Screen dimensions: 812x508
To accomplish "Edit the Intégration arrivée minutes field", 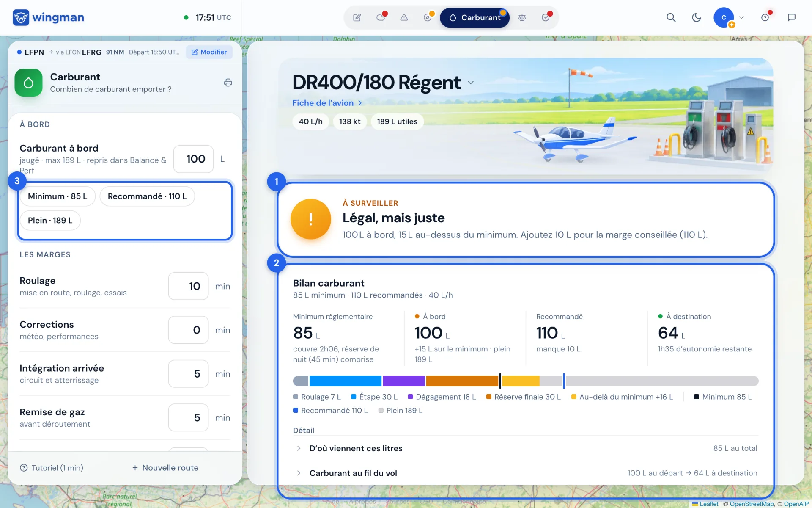I will 189,374.
